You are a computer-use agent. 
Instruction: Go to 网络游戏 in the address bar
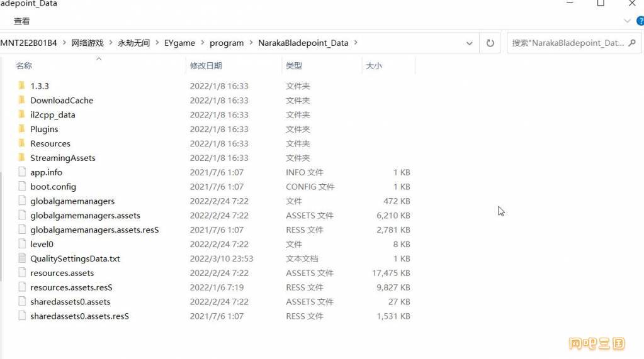point(88,43)
